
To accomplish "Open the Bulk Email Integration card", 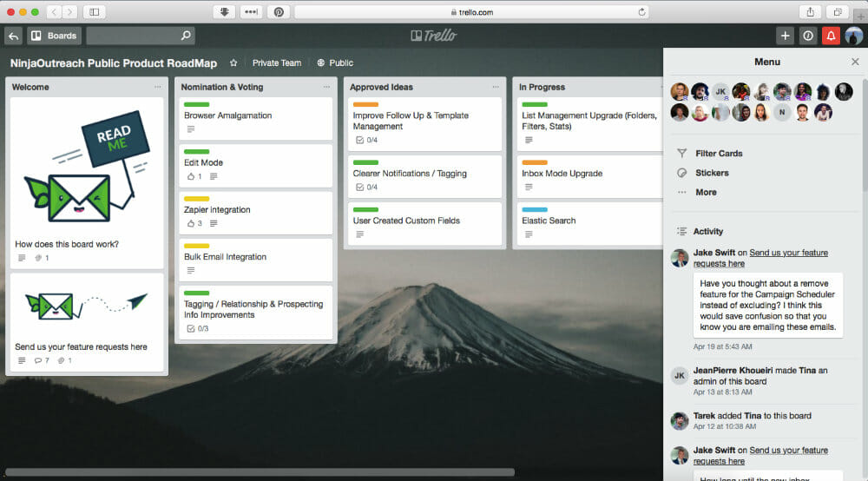I will coord(256,260).
